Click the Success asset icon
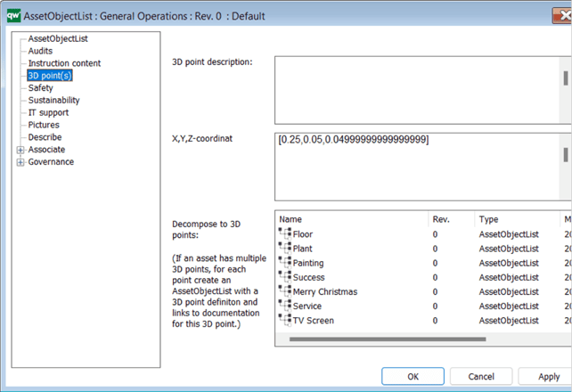The image size is (572, 392). point(285,277)
